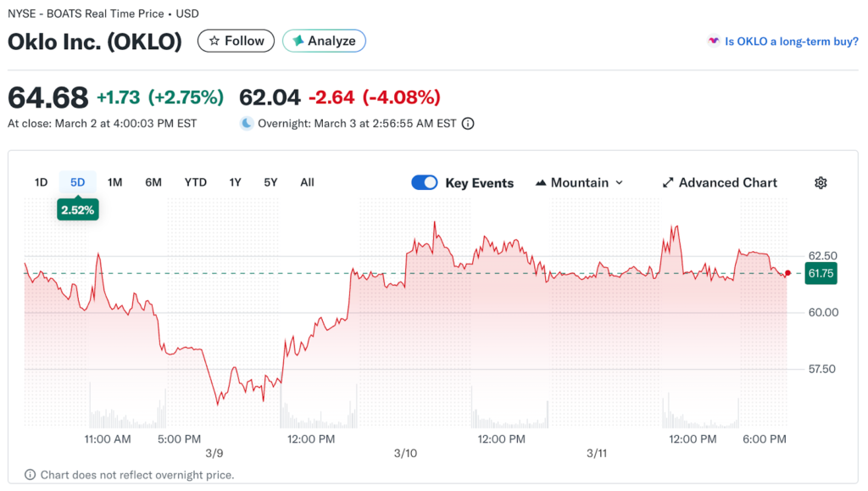Select the 6M time range
The height and width of the screenshot is (491, 868).
153,182
